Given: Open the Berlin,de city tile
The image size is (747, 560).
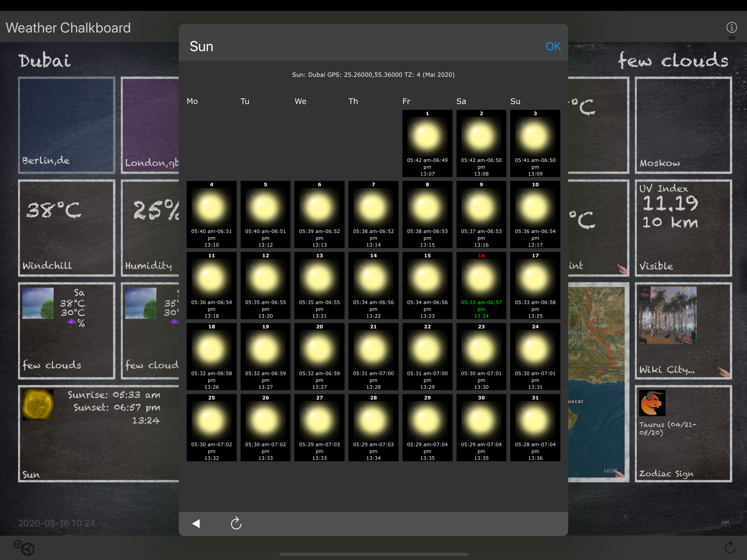Looking at the screenshot, I should (x=66, y=125).
